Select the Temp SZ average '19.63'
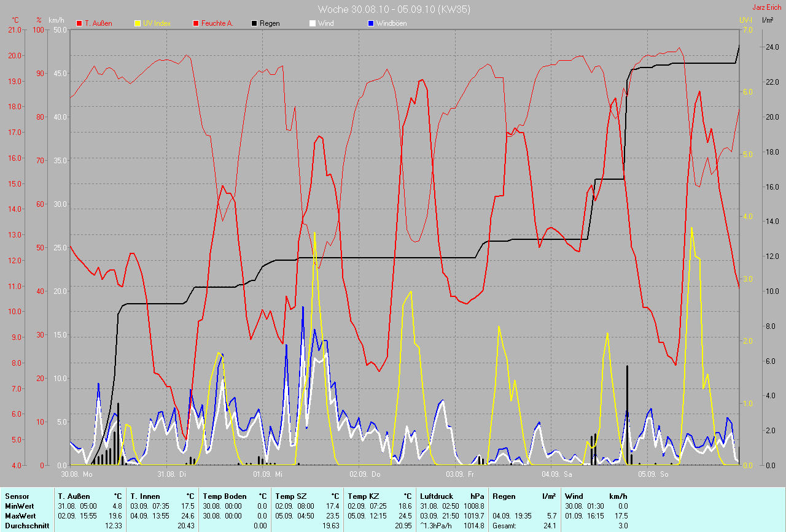 [330, 526]
